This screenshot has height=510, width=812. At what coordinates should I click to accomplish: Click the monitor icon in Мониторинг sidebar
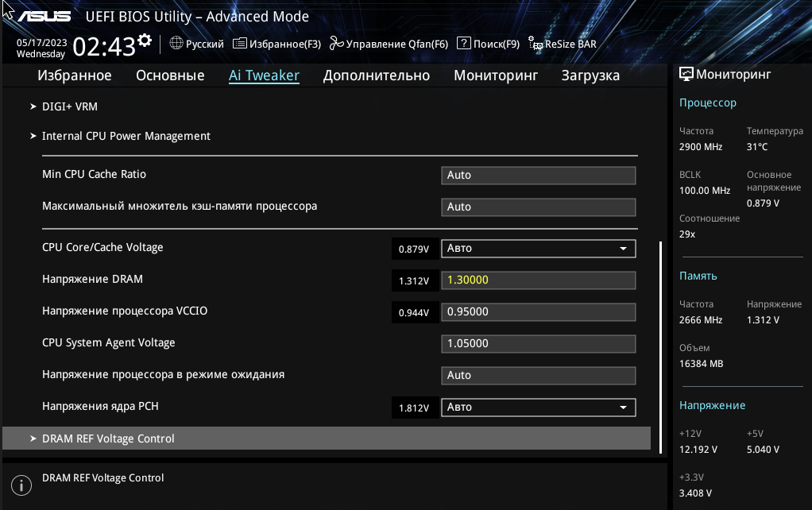coord(686,74)
